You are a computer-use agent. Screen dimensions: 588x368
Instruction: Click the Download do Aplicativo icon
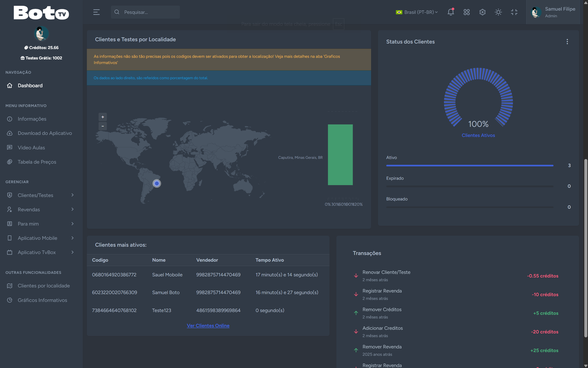click(10, 133)
